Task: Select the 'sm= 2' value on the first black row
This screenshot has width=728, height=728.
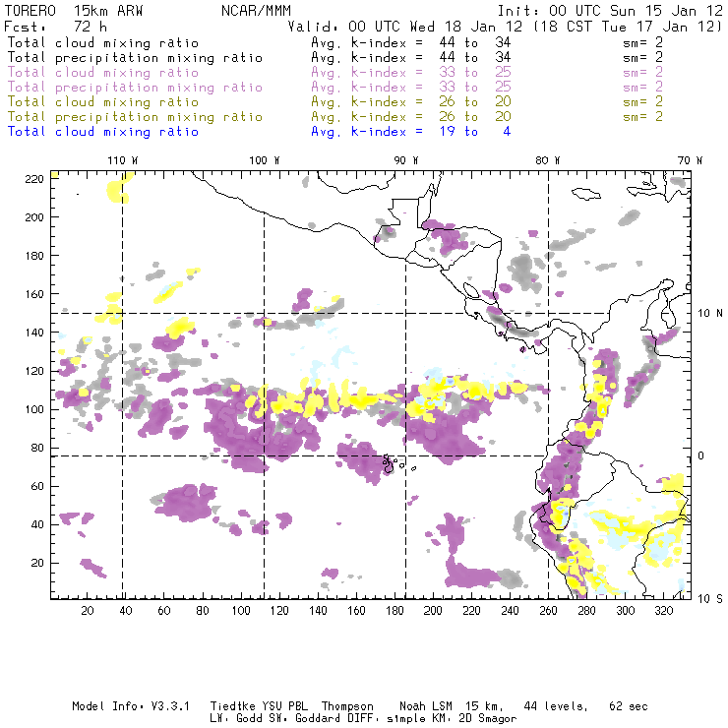Action: pyautogui.click(x=642, y=43)
